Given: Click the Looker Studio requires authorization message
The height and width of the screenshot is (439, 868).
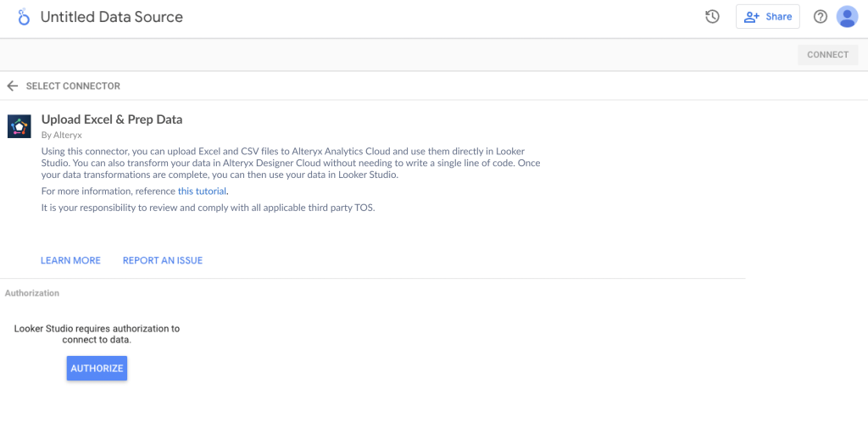Looking at the screenshot, I should 97,334.
